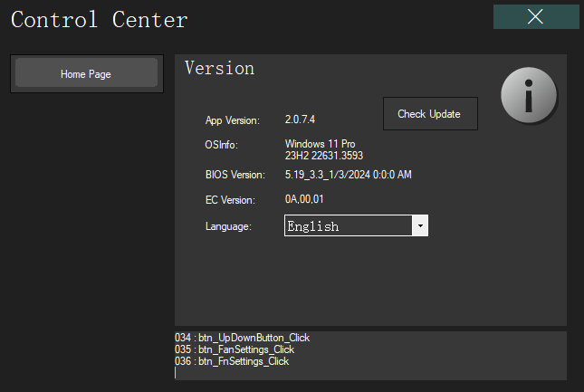Click the EC Version value 0A.00.01

tap(304, 199)
